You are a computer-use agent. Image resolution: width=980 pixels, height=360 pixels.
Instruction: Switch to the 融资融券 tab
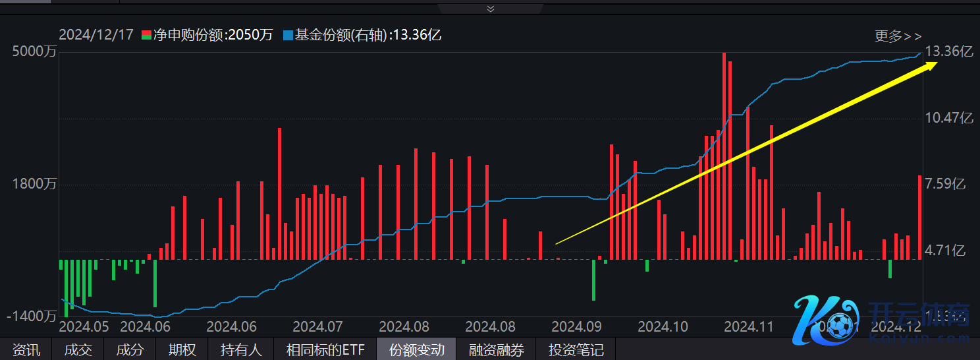coord(497,349)
